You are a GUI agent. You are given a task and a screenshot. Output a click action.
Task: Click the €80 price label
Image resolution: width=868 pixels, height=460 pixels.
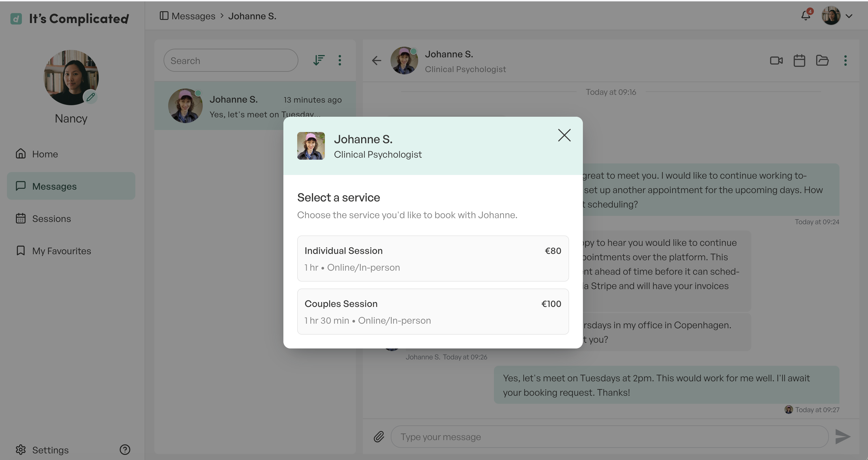tap(553, 251)
